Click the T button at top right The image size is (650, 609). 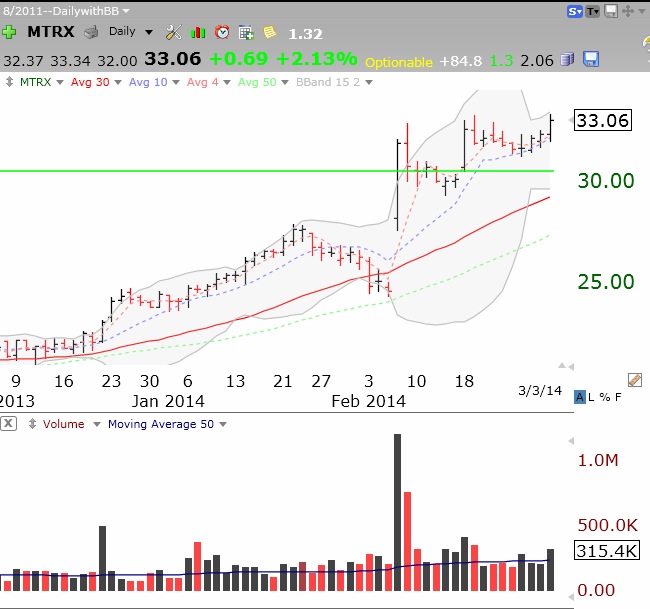pos(593,11)
